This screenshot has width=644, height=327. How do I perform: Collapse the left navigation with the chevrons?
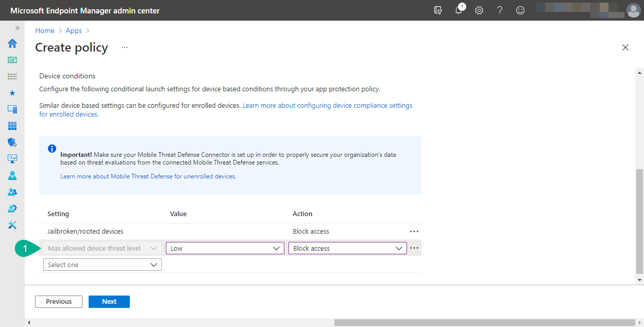tap(19, 29)
